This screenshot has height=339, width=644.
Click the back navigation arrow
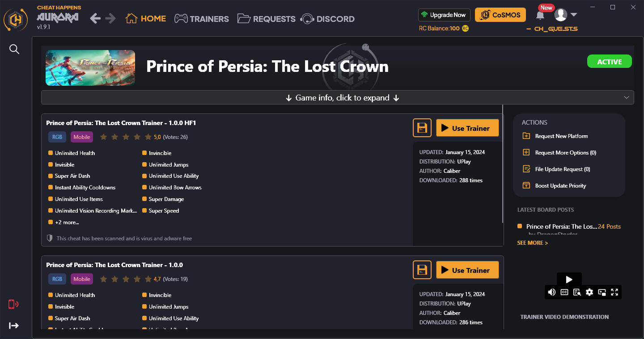click(x=95, y=18)
